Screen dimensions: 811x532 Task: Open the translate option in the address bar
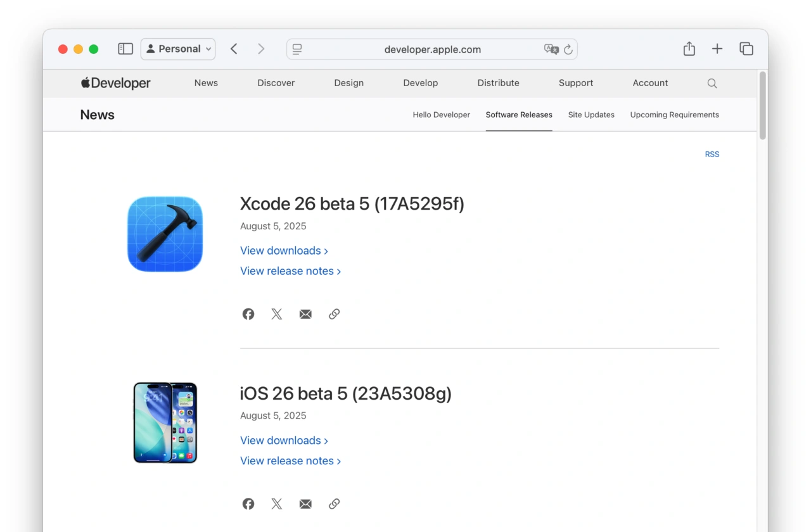click(x=552, y=49)
